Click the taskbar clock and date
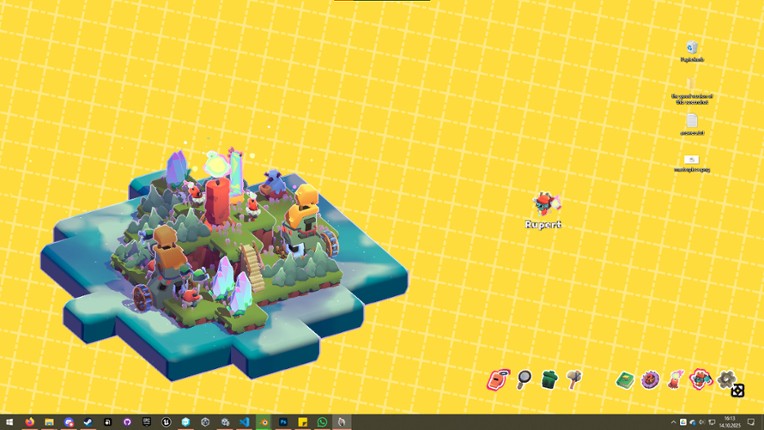 click(x=729, y=422)
